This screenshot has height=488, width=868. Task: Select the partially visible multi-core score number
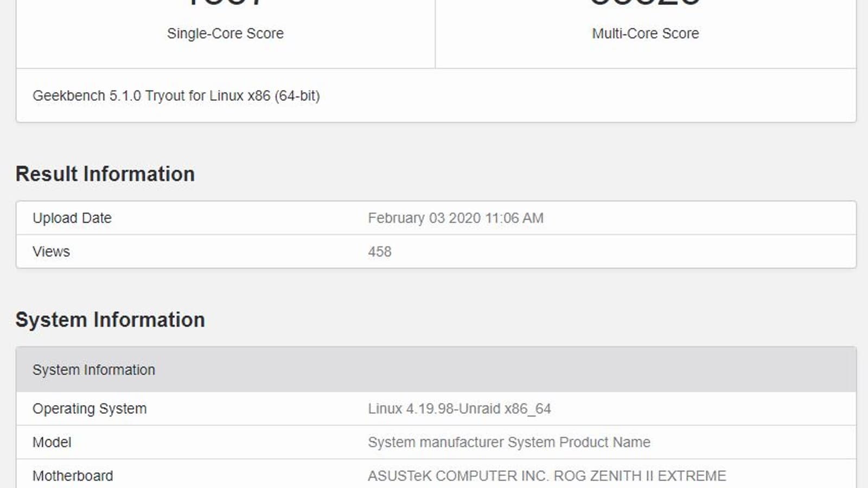[645, 3]
